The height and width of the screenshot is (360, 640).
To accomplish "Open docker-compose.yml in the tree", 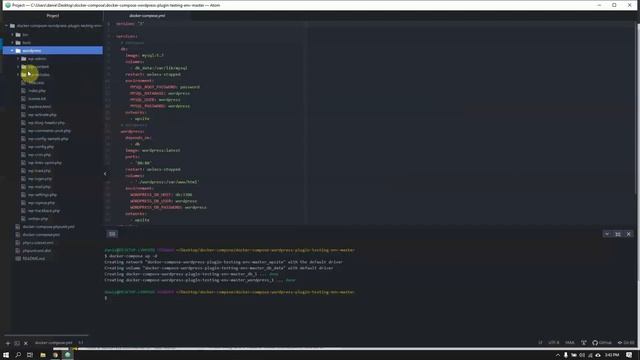I will pyautogui.click(x=41, y=235).
